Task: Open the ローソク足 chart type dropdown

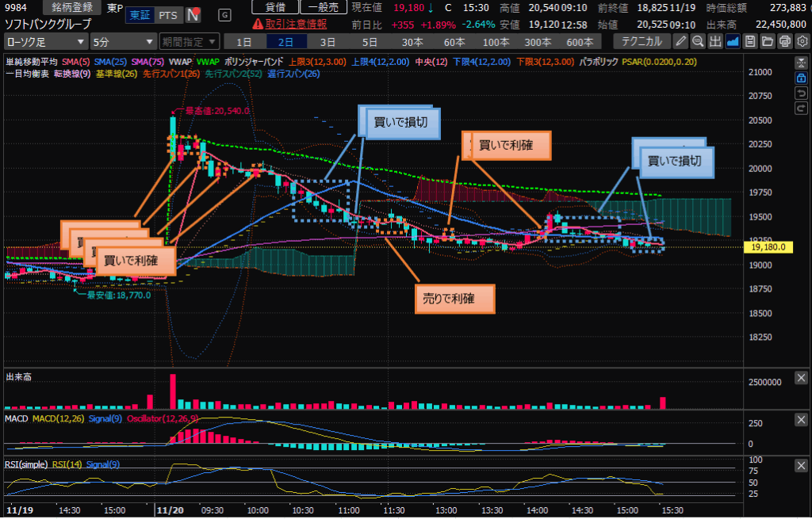Action: pyautogui.click(x=45, y=40)
